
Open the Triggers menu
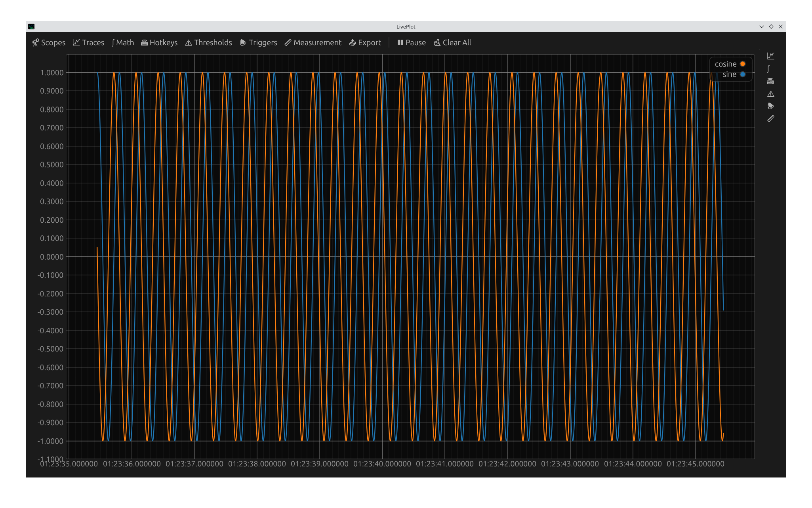(x=258, y=42)
